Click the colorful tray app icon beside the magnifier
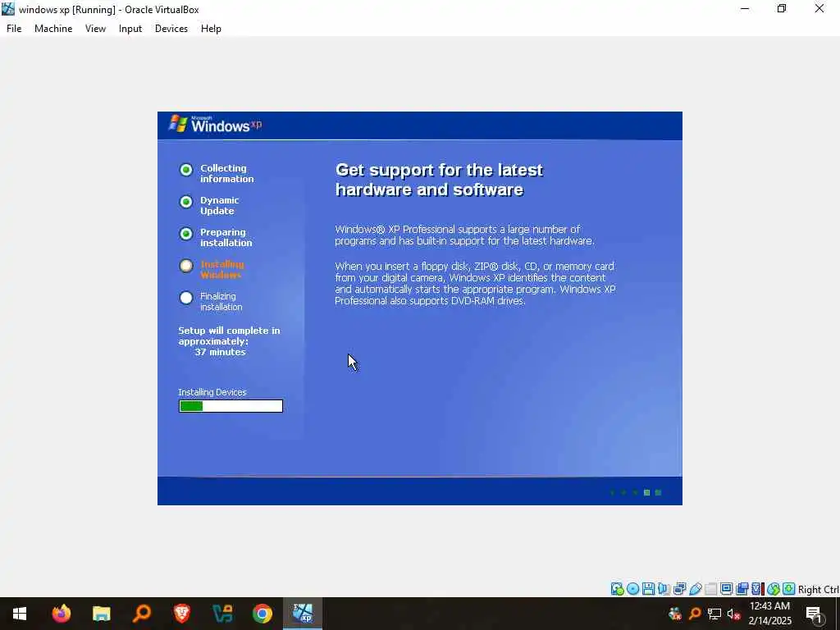Screen dimensions: 840x630 (675, 614)
